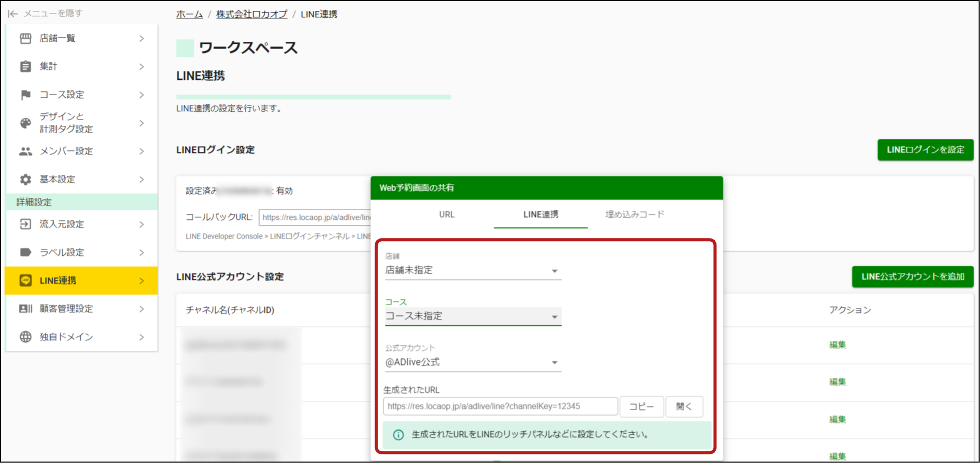Expand the 店舗一覧 menu chevron
980x463 pixels.
coord(141,38)
